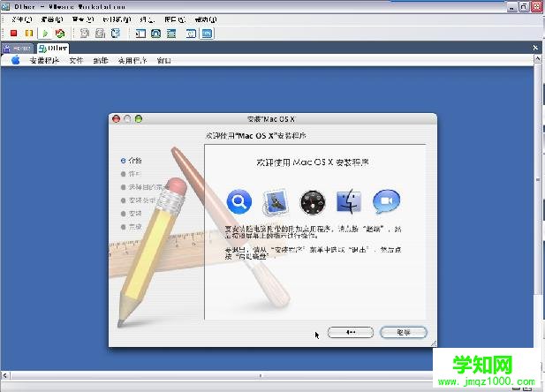Open VMware 编辑(E) menu
Viewport: 545px width, 392px height.
click(52, 19)
